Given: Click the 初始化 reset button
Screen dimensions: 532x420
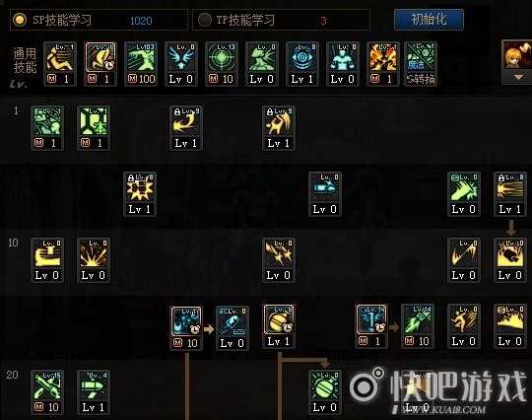Looking at the screenshot, I should coord(429,20).
